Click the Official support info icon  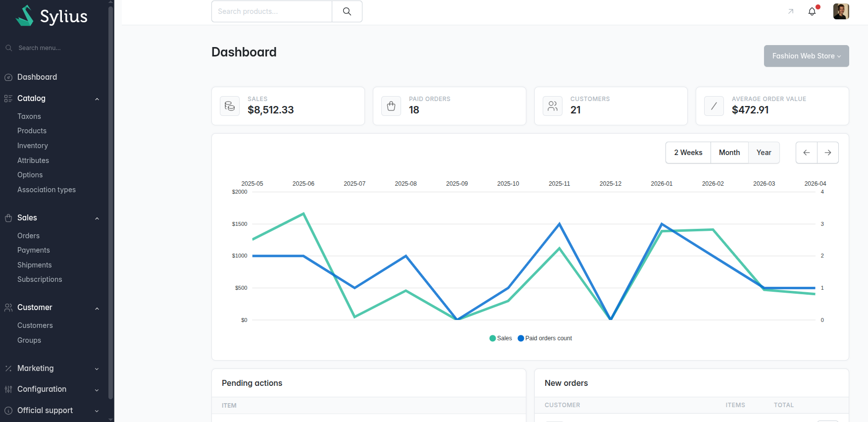point(8,411)
